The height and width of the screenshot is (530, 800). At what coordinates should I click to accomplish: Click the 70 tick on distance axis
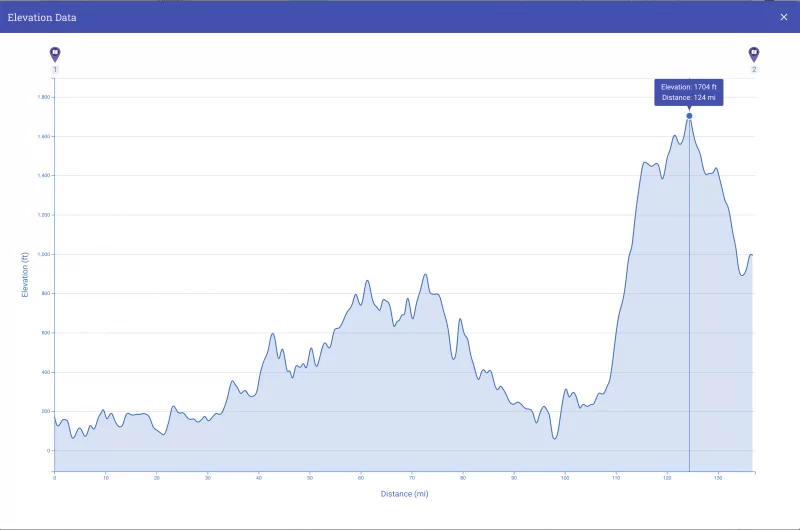[x=412, y=478]
